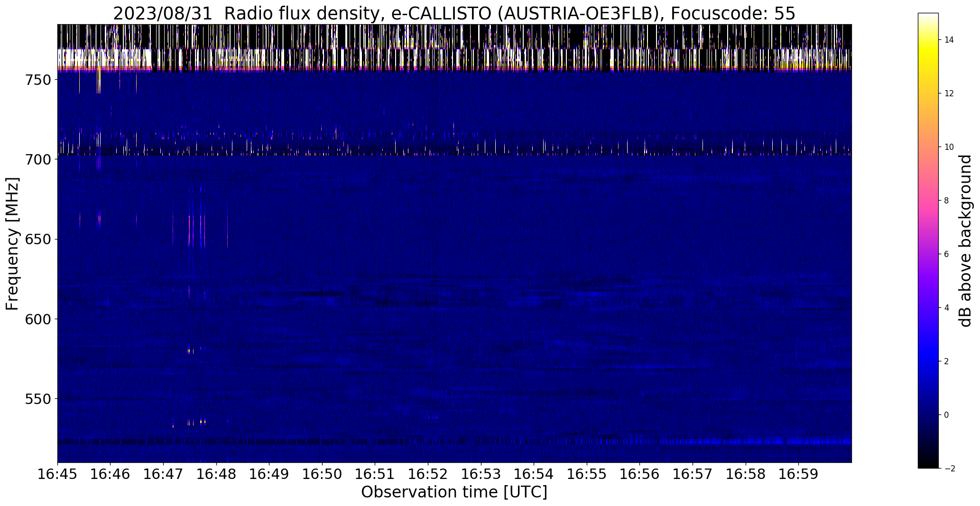The image size is (980, 506).
Task: Click the 16:54 time tick label
Action: coord(534,474)
